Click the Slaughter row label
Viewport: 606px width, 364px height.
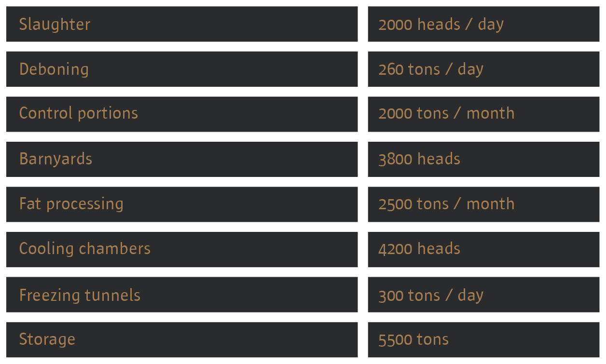55,24
